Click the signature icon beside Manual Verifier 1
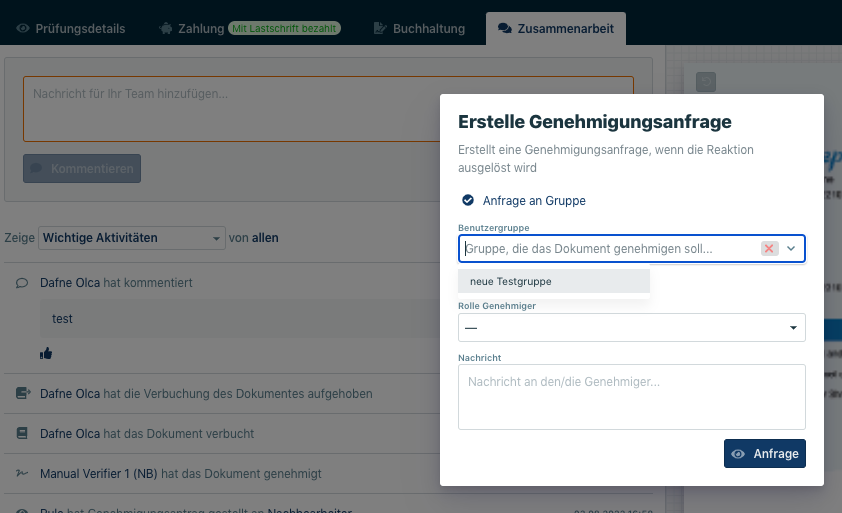Viewport: 842px width, 513px height. click(22, 473)
